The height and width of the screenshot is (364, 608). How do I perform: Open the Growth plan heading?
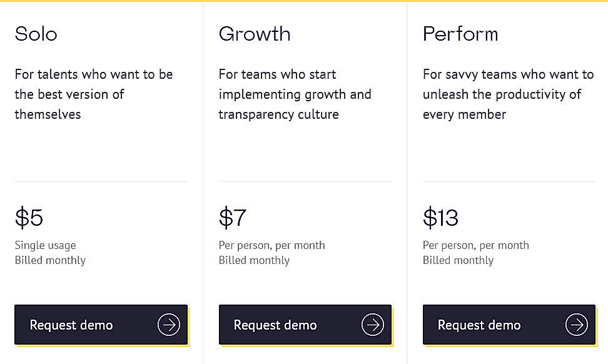click(254, 34)
